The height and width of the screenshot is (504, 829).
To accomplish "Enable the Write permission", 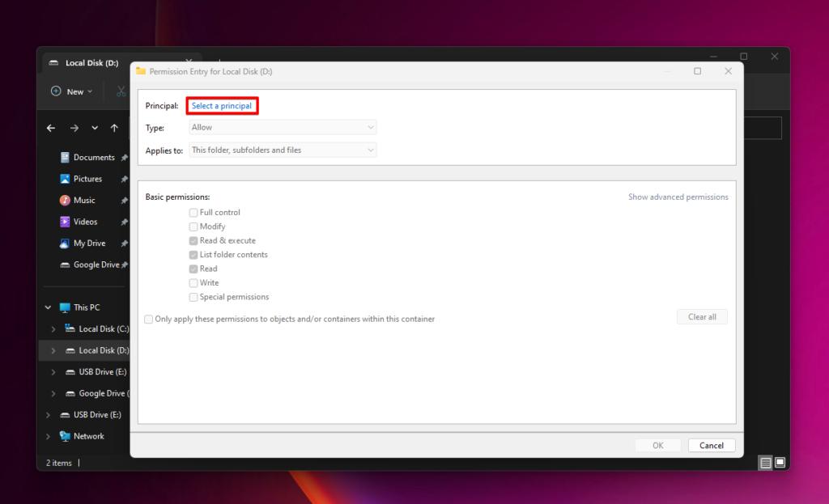I will (x=193, y=282).
